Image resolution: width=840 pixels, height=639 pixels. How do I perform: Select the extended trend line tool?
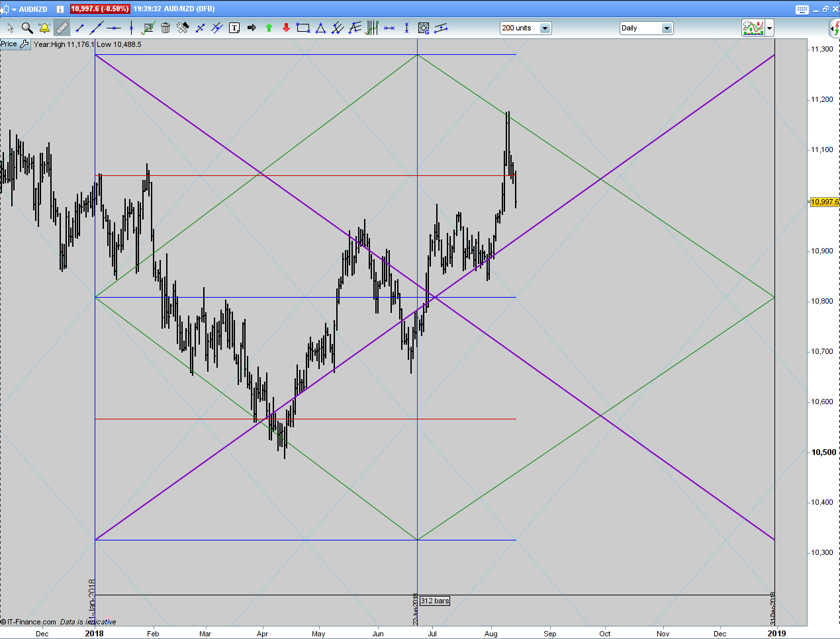(97, 28)
